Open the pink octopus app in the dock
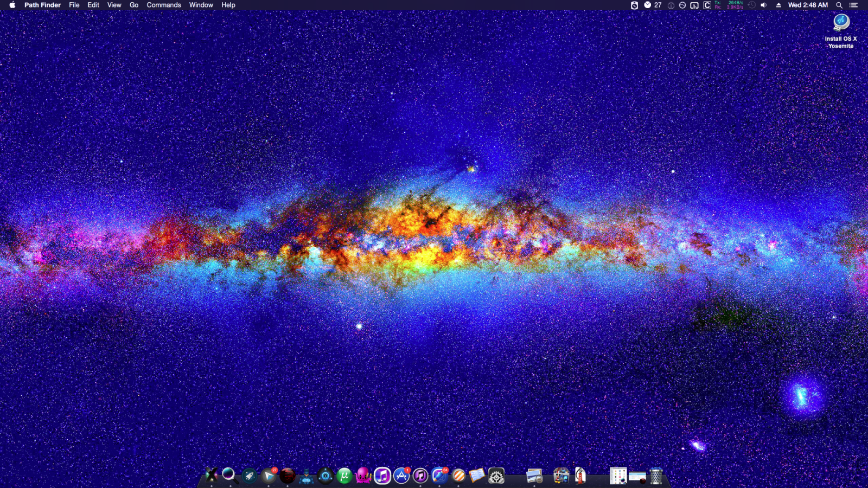 pyautogui.click(x=363, y=476)
